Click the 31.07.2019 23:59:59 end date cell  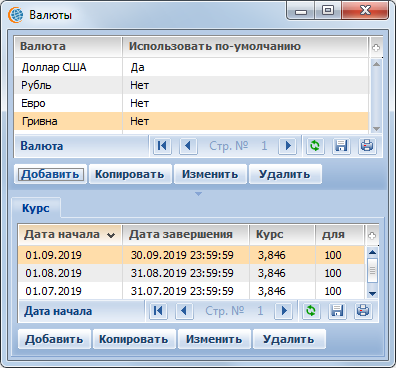pos(186,291)
